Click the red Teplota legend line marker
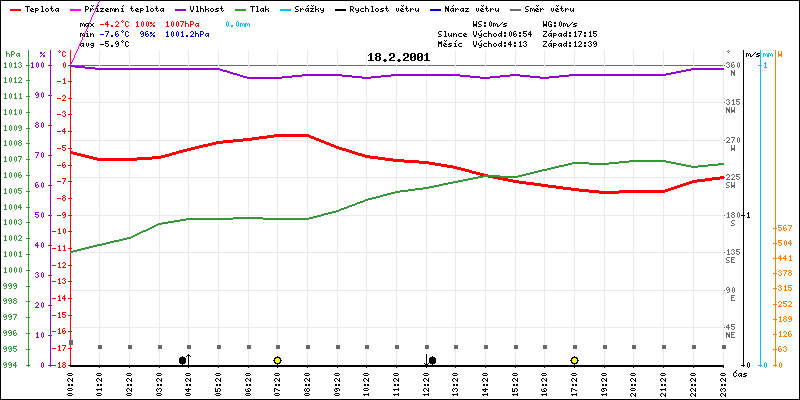 coord(14,8)
